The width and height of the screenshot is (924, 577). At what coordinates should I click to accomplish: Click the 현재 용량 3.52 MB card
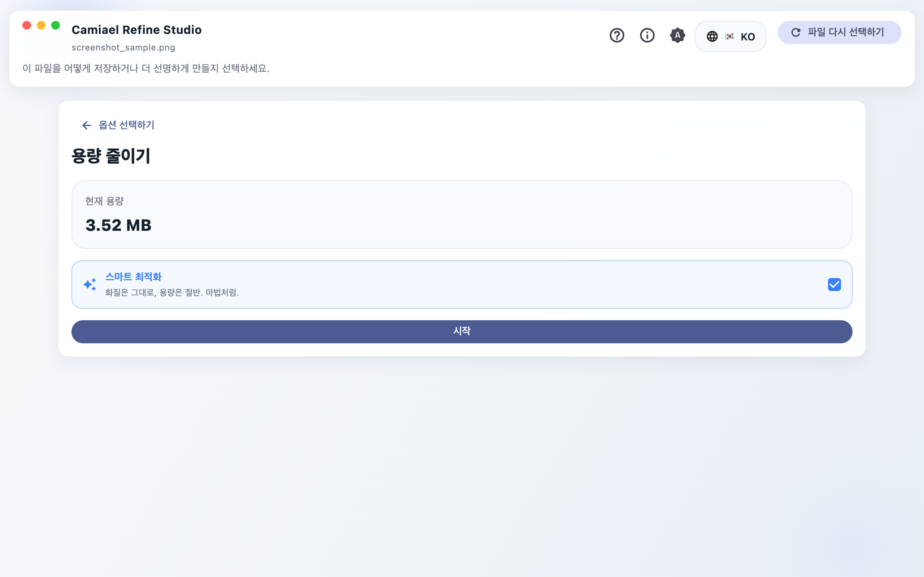pyautogui.click(x=462, y=215)
